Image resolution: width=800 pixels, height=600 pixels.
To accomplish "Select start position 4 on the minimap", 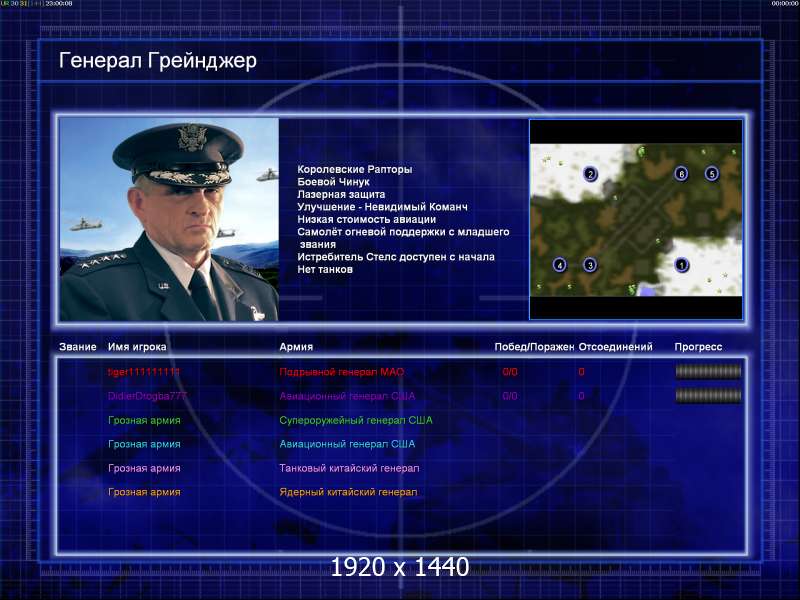I will pyautogui.click(x=560, y=265).
